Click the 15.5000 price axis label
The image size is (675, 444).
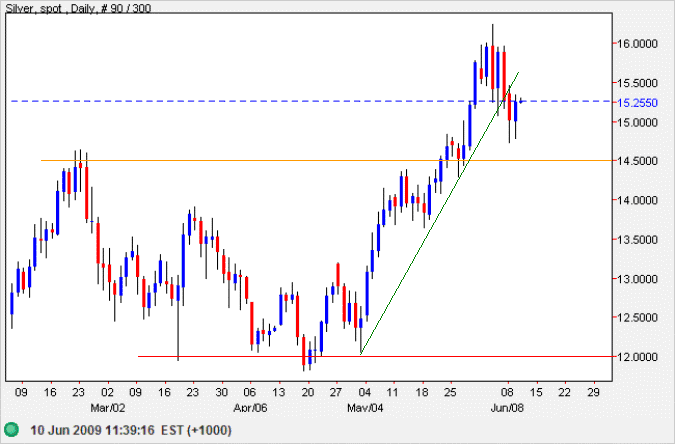pyautogui.click(x=638, y=83)
